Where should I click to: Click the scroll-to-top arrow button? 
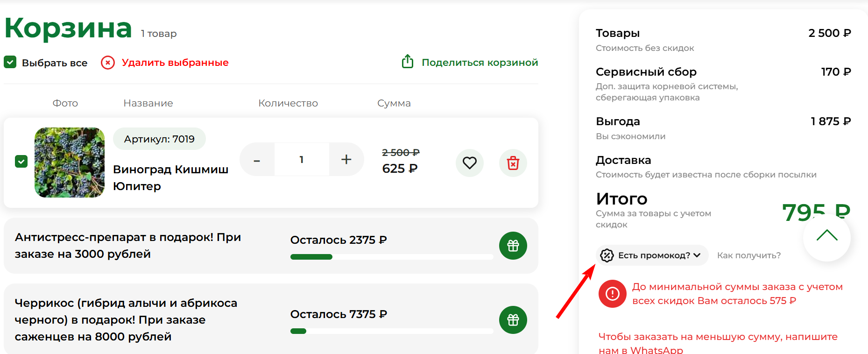[x=826, y=237]
